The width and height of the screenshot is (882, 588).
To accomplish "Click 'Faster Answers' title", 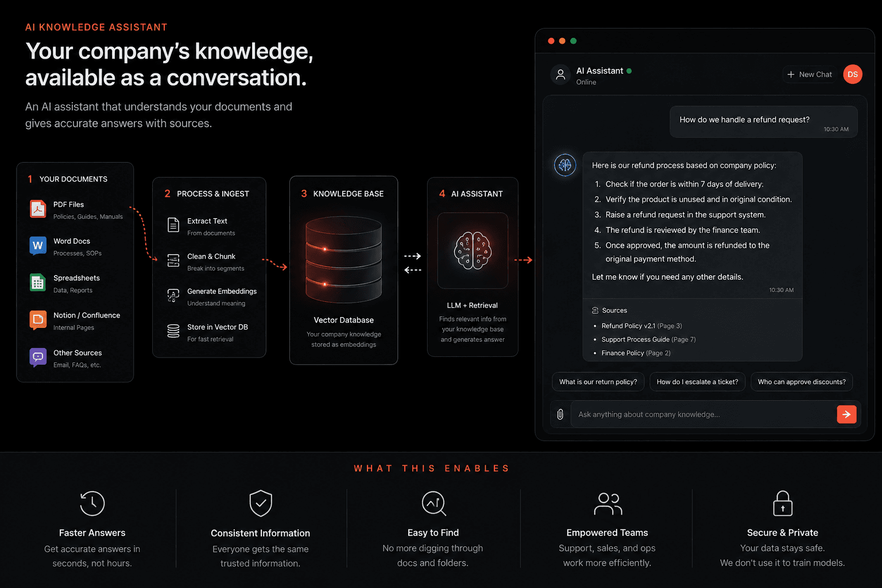I will pos(92,533).
